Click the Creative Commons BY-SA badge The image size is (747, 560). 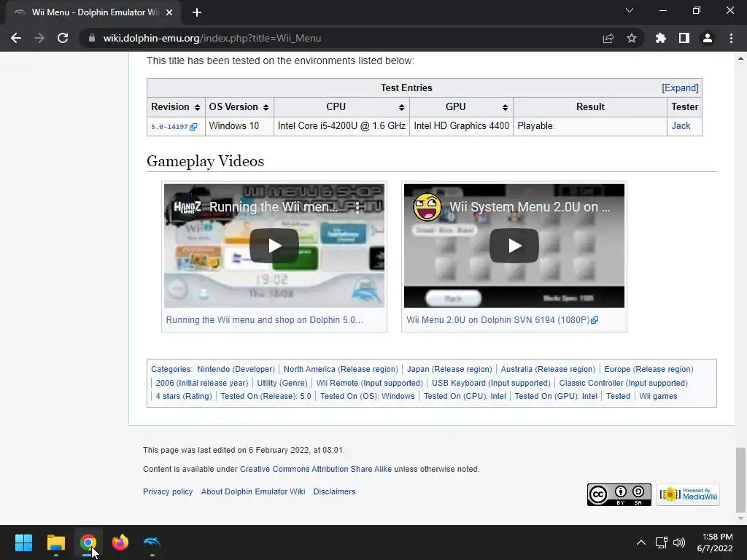pyautogui.click(x=619, y=495)
